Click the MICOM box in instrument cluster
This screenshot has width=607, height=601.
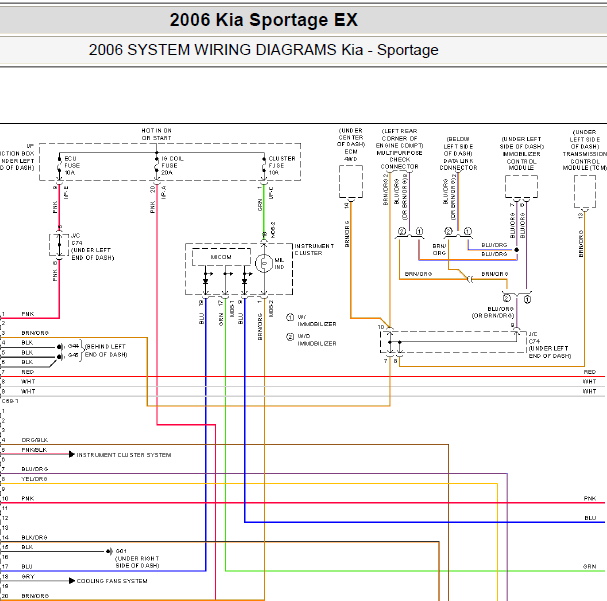pyautogui.click(x=221, y=257)
